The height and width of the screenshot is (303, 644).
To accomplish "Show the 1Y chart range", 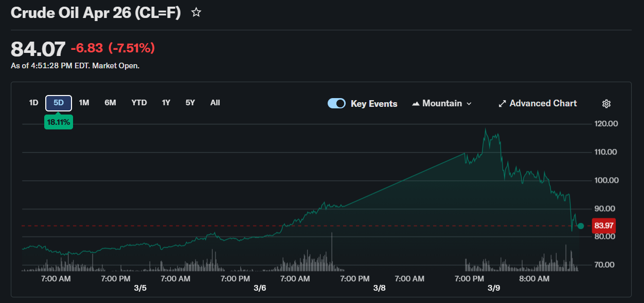I will pyautogui.click(x=166, y=103).
